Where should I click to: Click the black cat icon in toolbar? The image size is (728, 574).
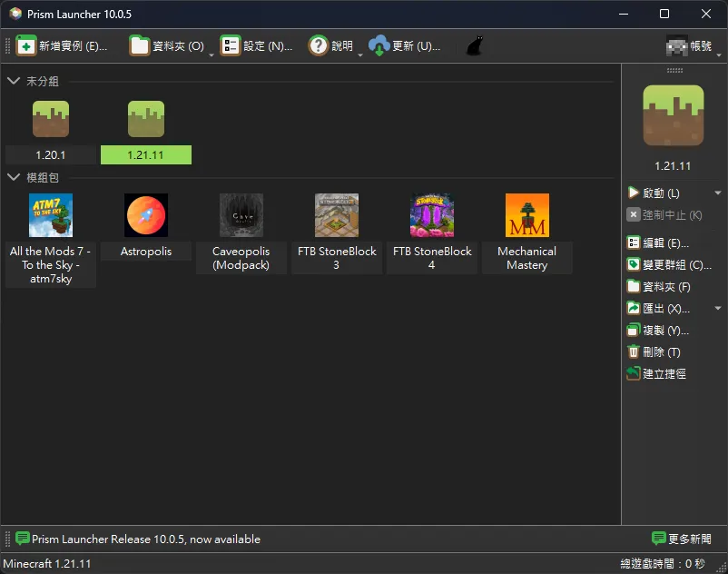474,45
